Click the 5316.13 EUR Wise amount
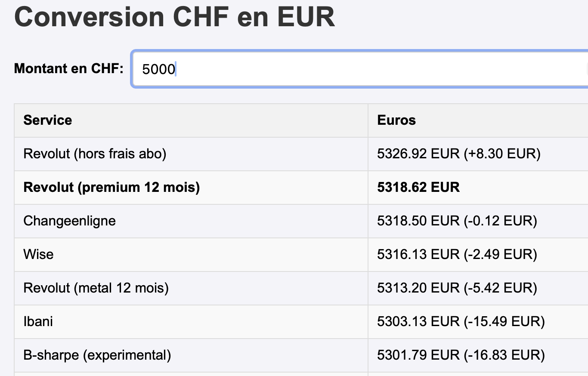 click(x=457, y=254)
